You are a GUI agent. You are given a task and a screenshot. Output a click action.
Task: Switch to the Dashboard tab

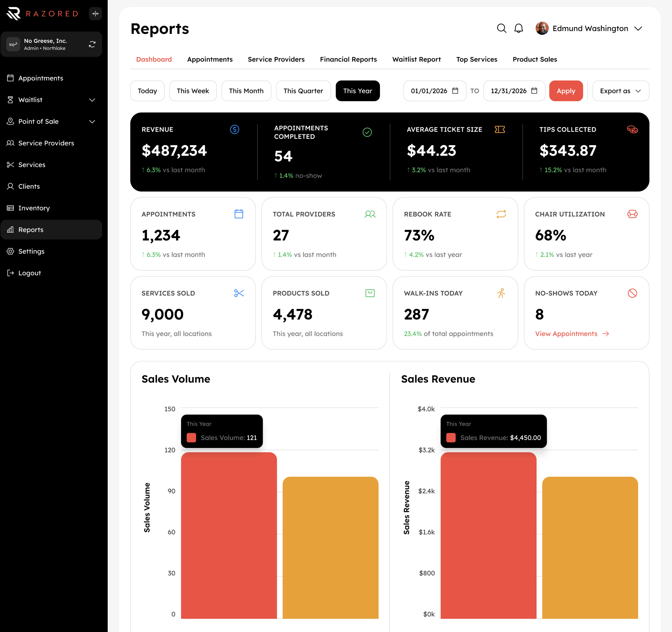(154, 59)
